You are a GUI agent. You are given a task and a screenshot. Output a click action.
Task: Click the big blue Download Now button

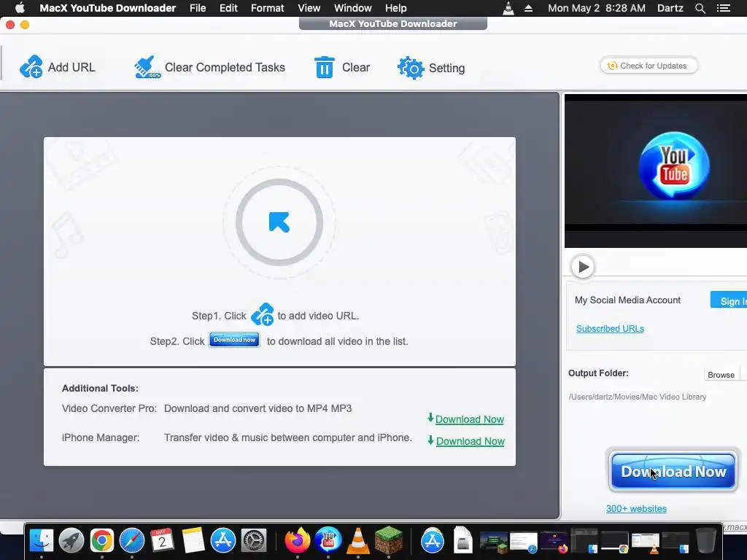point(673,472)
